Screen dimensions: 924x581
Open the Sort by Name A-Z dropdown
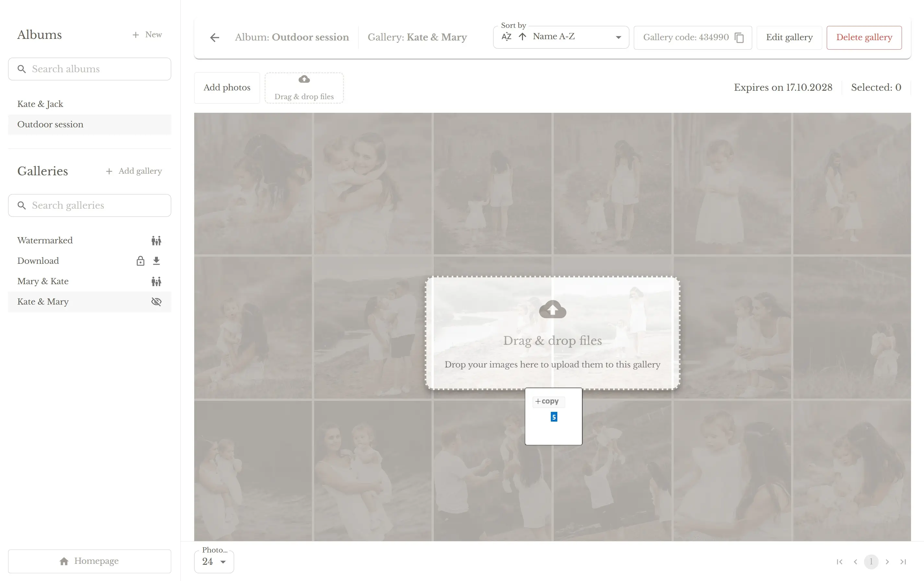[575, 37]
